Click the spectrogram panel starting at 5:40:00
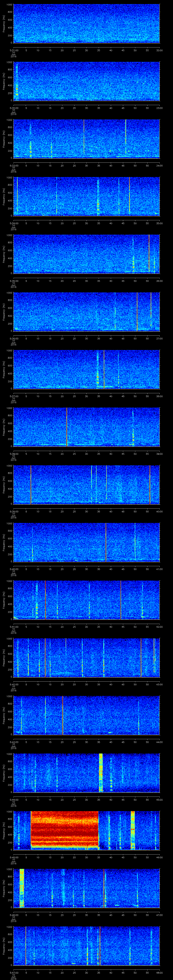Screen dimensions: 173x980 point(87,543)
